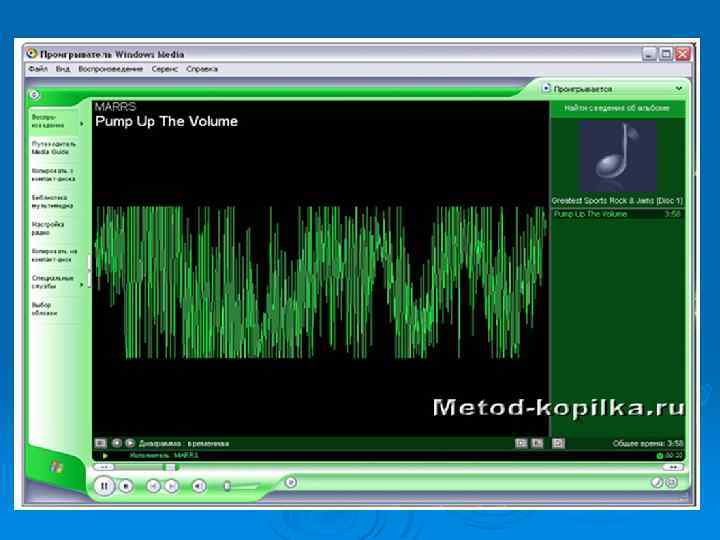This screenshot has width=720, height=540.
Task: Open the Воспроизведение menu
Action: point(111,69)
